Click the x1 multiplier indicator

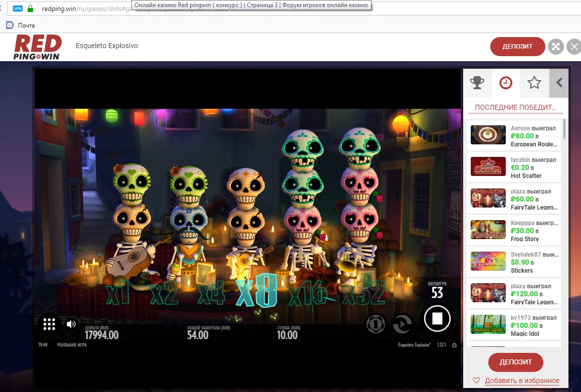coord(118,294)
